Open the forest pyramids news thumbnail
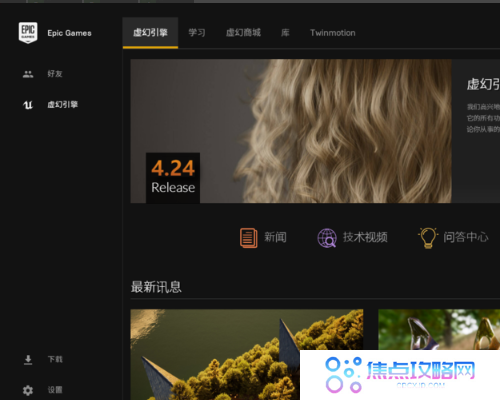Screen dimensions: 500x400 click(x=247, y=355)
